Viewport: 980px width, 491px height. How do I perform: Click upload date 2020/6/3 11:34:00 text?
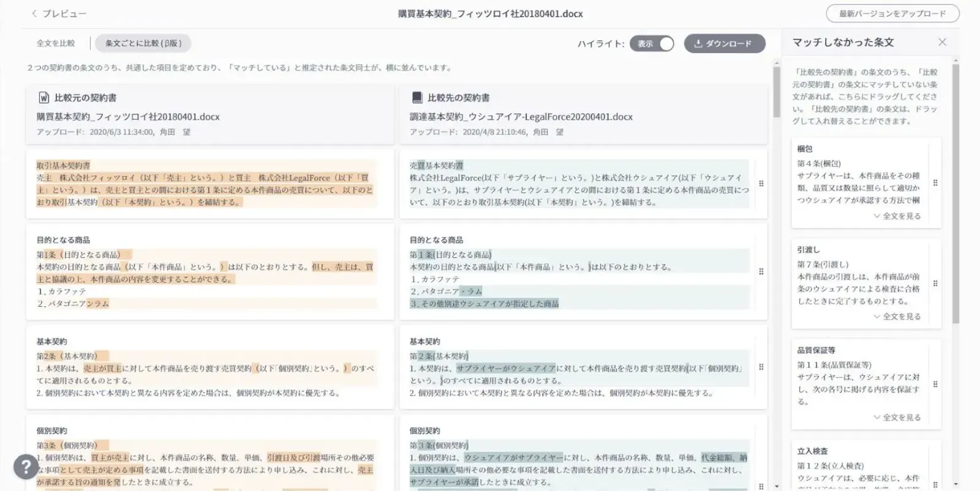pos(121,132)
